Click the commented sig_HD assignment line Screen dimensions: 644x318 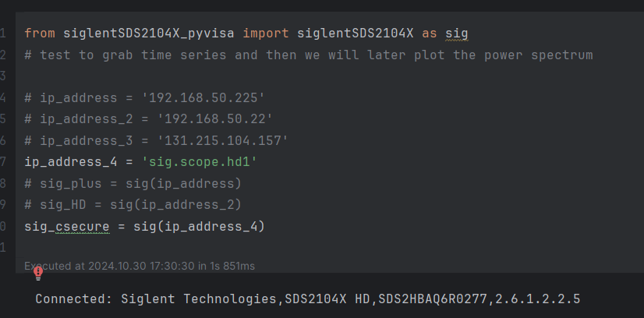tap(133, 205)
